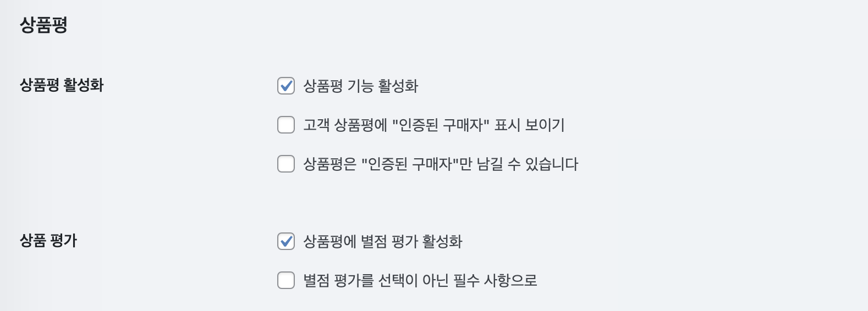868x311 pixels.
Task: Click the 상품평에 별점 평가 활성화 label
Action: [383, 242]
